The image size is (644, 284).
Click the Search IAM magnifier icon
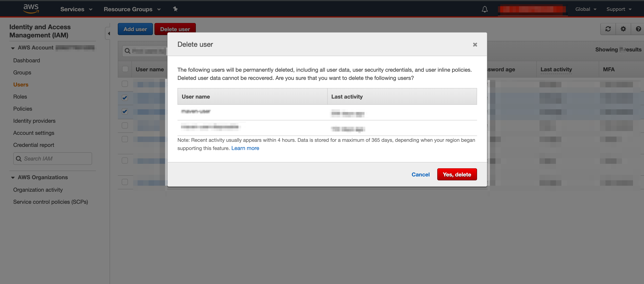point(19,159)
